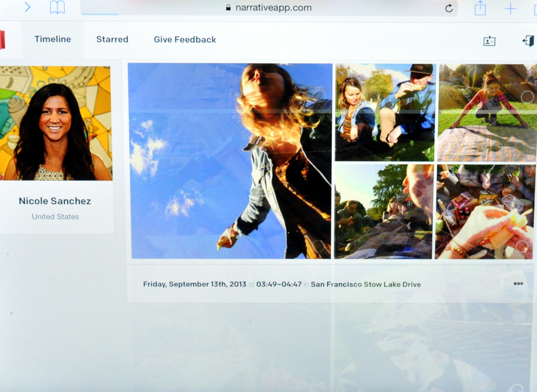Click Nicole Sanchez profile picture

[x=56, y=123]
